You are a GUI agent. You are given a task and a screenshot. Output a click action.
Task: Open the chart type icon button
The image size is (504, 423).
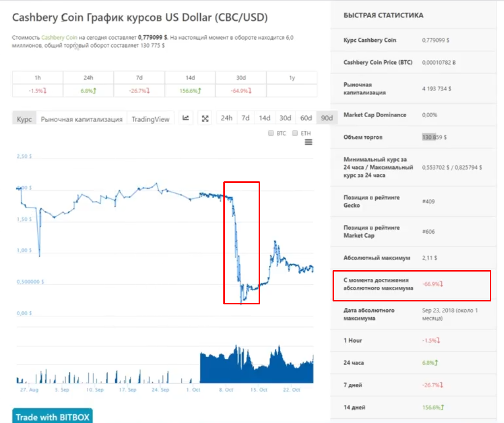click(186, 118)
